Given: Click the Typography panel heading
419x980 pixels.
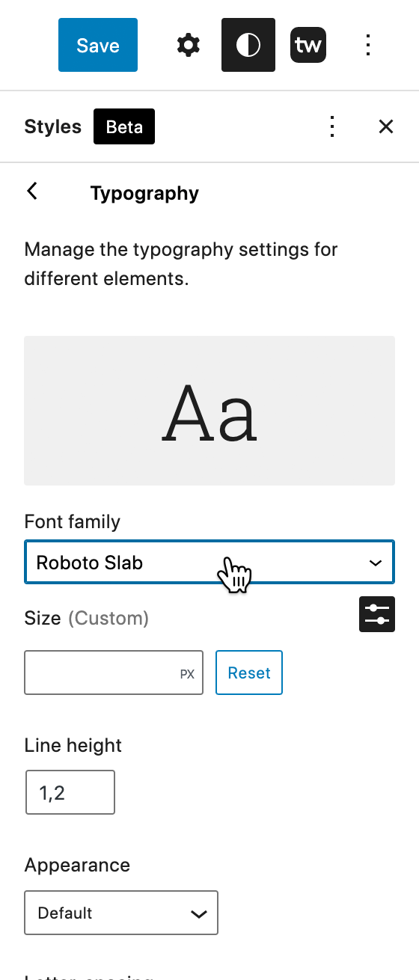Looking at the screenshot, I should [144, 193].
